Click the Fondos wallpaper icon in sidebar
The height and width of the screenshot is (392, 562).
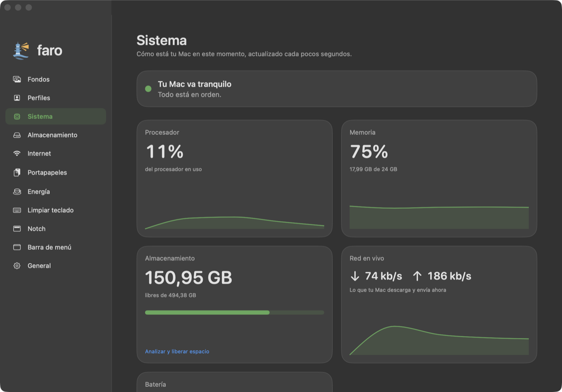pyautogui.click(x=17, y=80)
